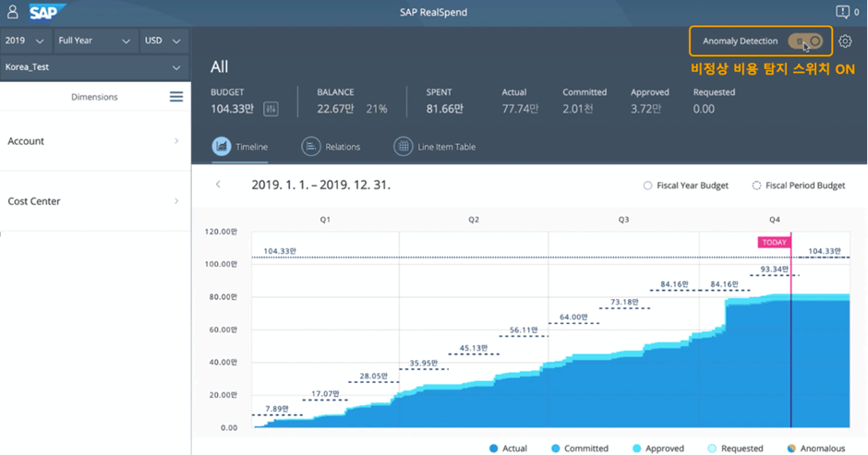Screen dimensions: 868x455
Task: Toggle the Approved legend series
Action: [x=658, y=449]
